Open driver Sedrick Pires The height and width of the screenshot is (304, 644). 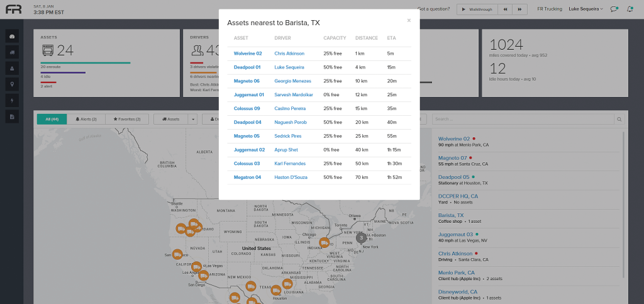point(287,136)
